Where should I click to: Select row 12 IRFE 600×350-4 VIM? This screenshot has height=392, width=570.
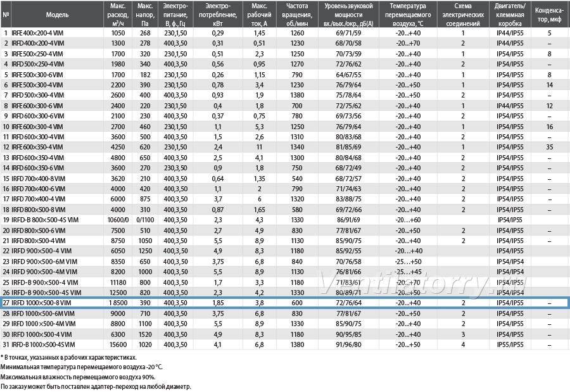[284, 148]
